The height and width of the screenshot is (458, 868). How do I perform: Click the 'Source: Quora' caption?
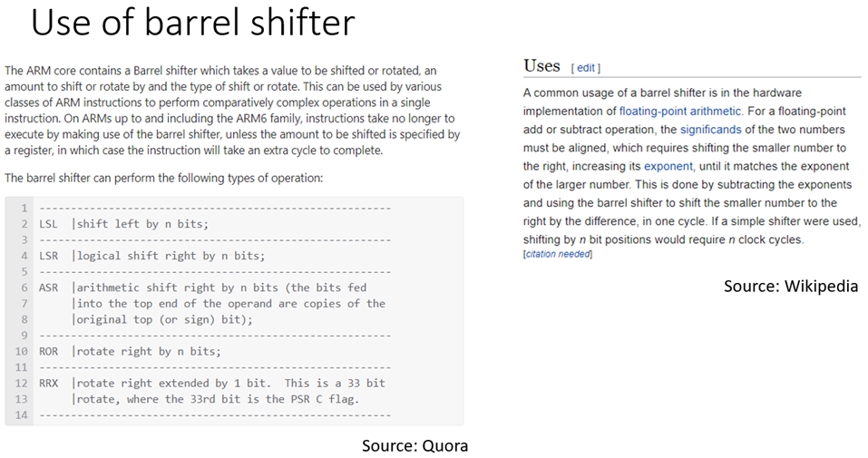pyautogui.click(x=414, y=445)
